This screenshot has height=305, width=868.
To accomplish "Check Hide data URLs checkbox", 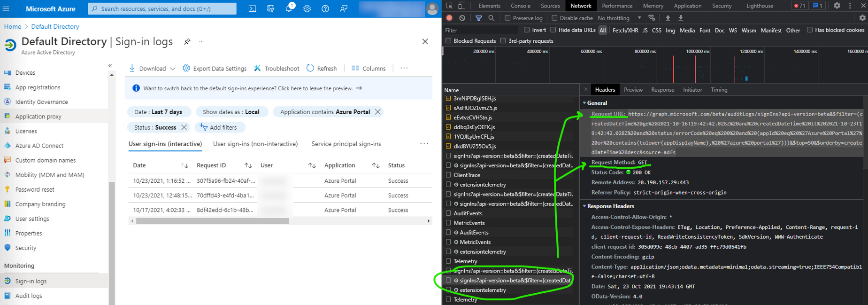I will click(553, 30).
